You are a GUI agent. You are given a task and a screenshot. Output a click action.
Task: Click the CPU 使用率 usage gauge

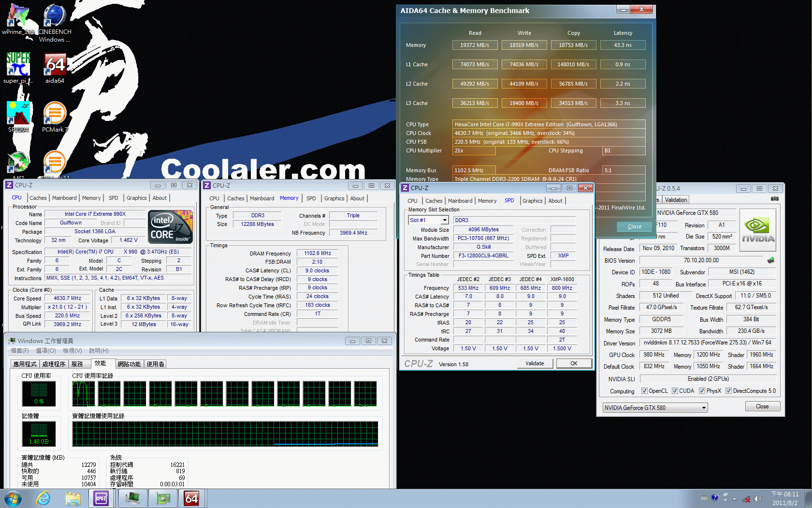click(39, 394)
